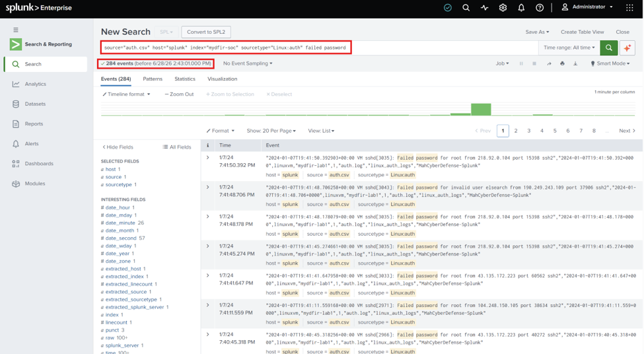
Task: Open the AI assistant sparkle icon
Action: (627, 48)
